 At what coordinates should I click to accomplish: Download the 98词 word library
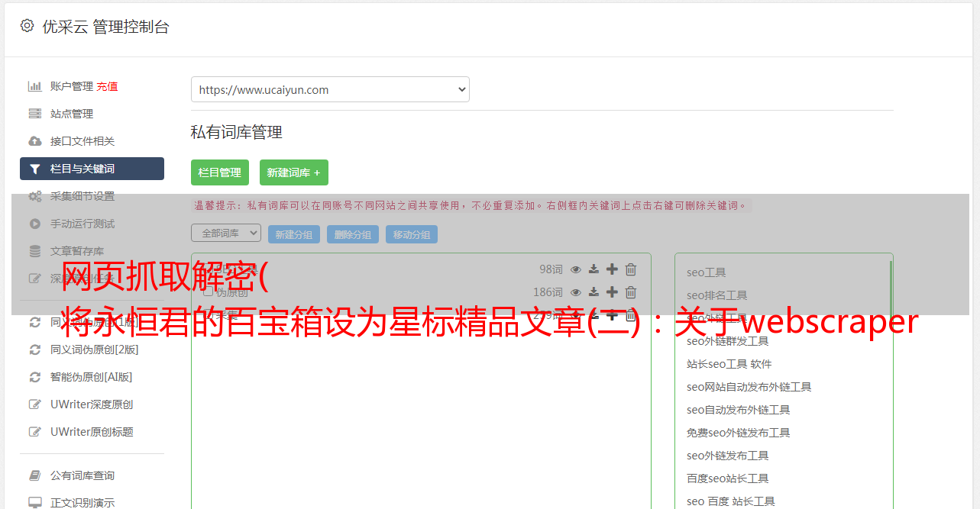[593, 269]
